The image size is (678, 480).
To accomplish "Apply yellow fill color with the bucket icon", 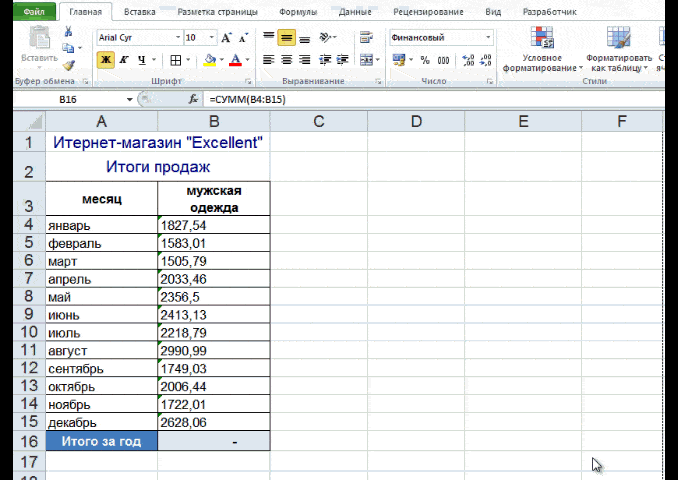I will point(210,60).
